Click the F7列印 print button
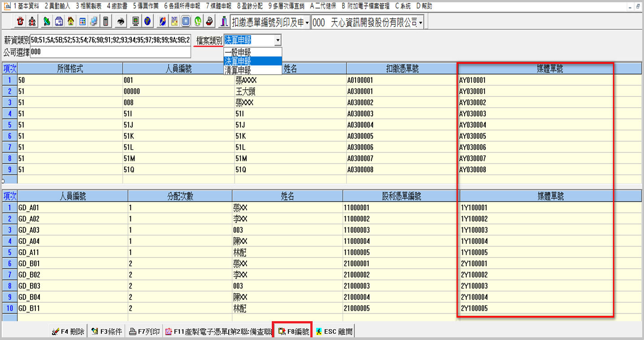This screenshot has height=340, width=644. point(144,332)
